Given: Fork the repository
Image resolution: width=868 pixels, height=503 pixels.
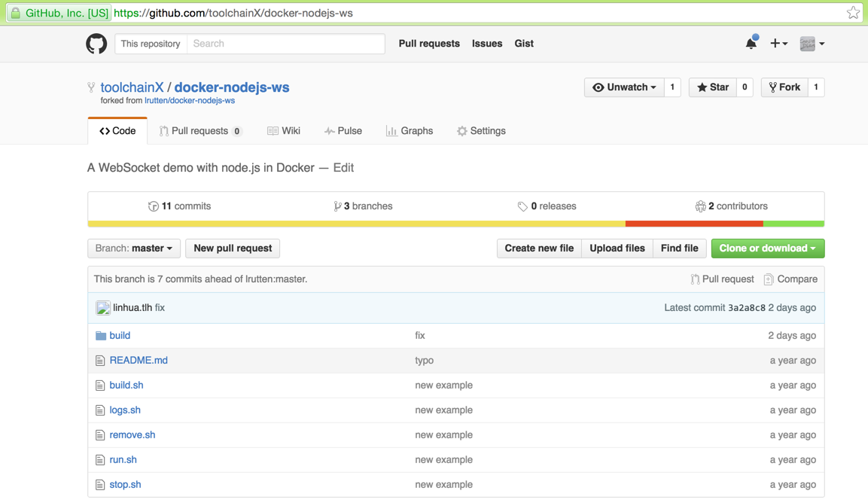Looking at the screenshot, I should pos(784,87).
